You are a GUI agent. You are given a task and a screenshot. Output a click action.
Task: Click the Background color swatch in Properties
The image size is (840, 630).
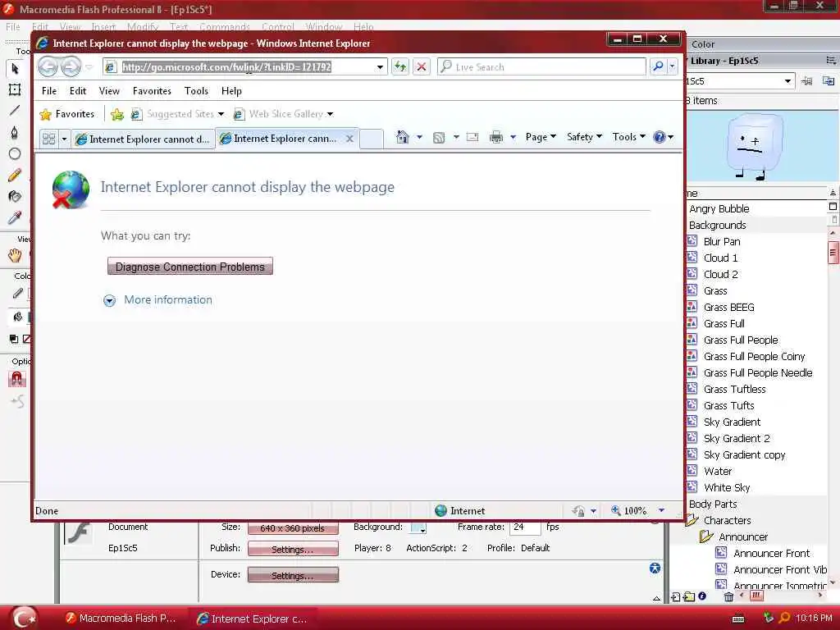[x=418, y=527]
